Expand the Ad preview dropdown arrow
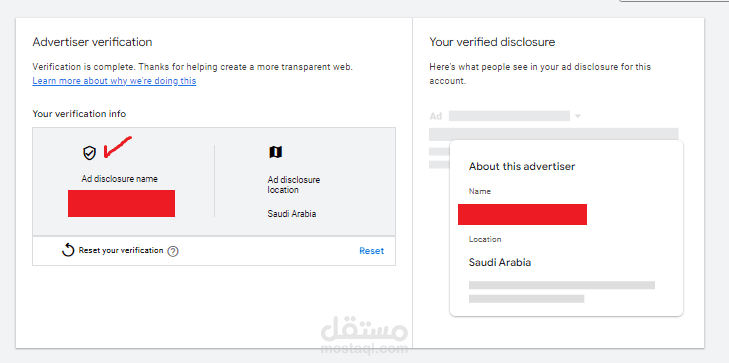 click(x=578, y=116)
